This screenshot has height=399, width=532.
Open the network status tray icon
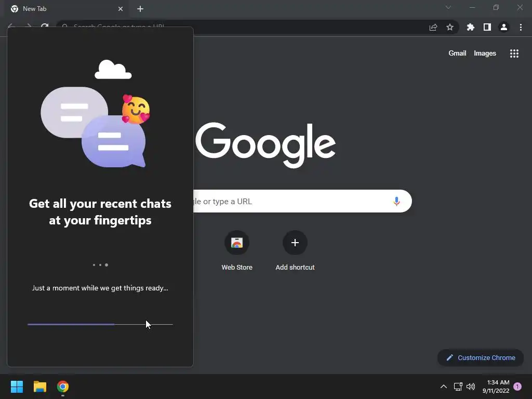458,387
